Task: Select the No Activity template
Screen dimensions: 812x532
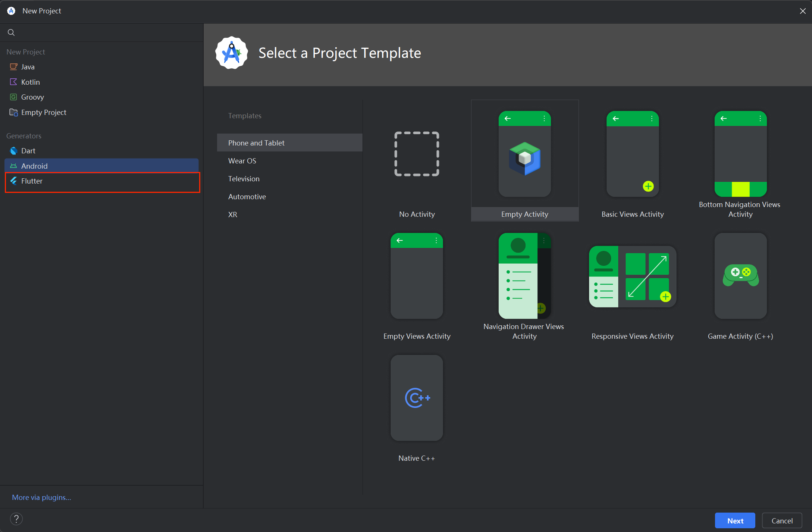Action: point(417,161)
